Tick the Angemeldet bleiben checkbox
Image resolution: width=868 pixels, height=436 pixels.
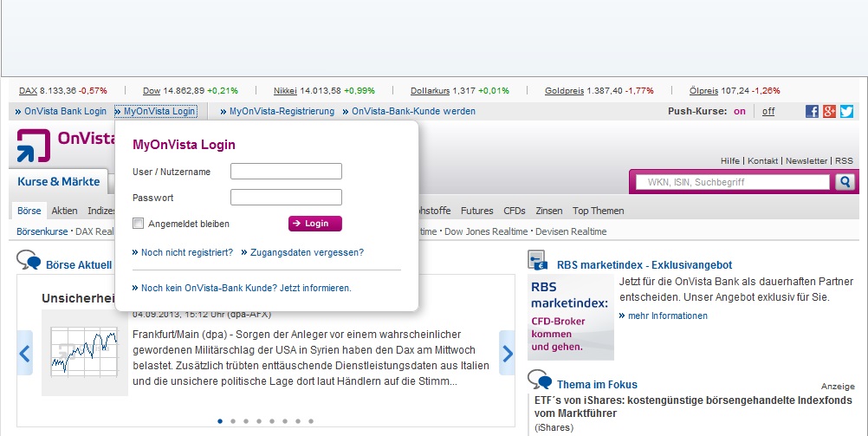click(139, 224)
